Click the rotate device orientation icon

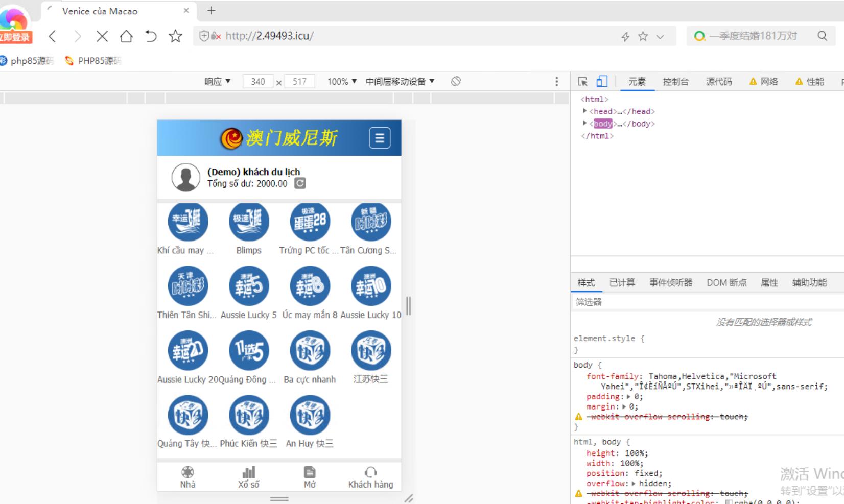click(x=456, y=81)
